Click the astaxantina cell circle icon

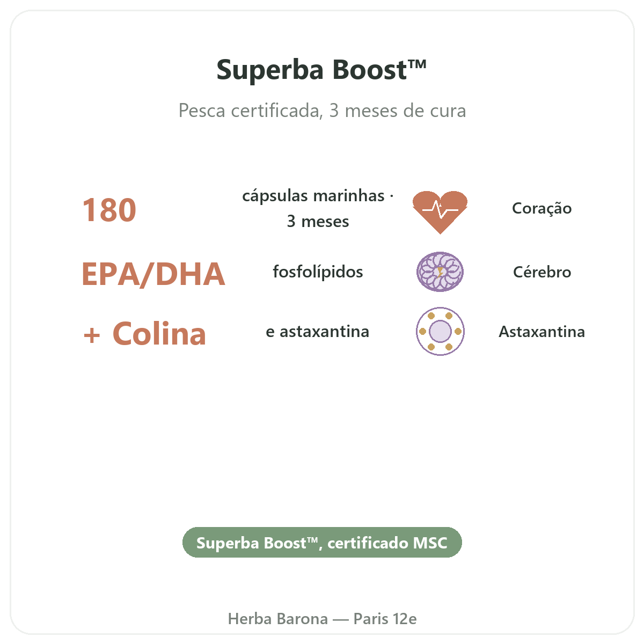click(440, 331)
